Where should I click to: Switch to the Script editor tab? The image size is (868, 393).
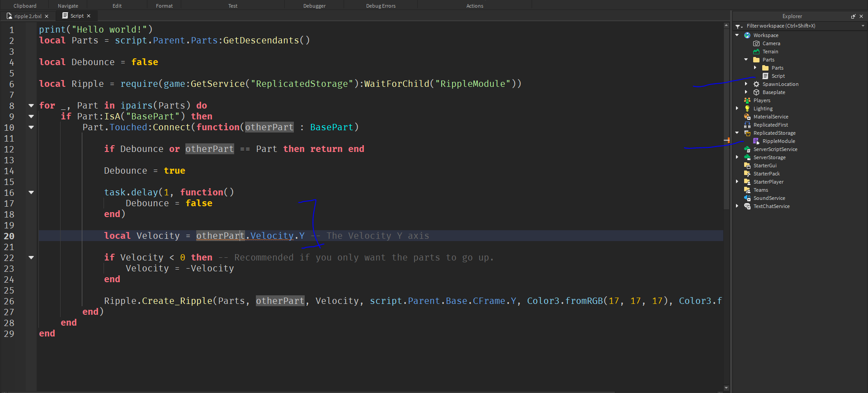[x=76, y=16]
